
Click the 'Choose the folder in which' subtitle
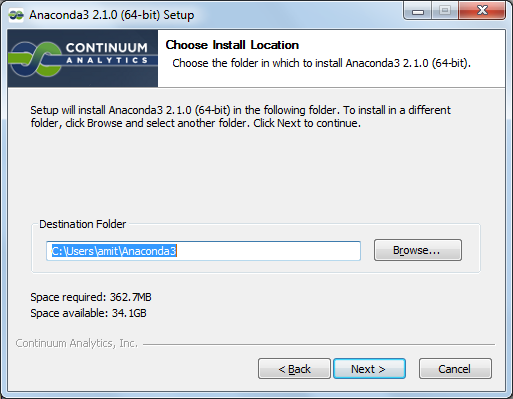coord(321,63)
